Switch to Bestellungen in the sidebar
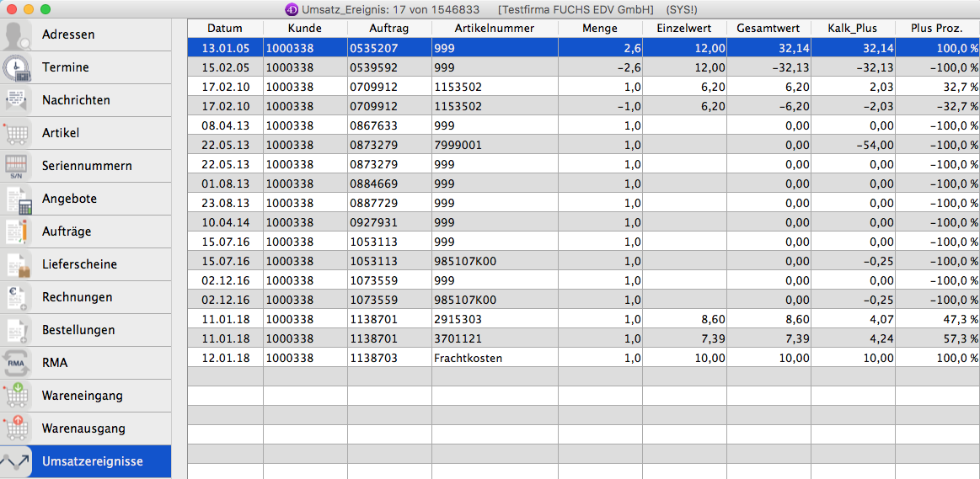The width and height of the screenshot is (980, 479). (78, 330)
